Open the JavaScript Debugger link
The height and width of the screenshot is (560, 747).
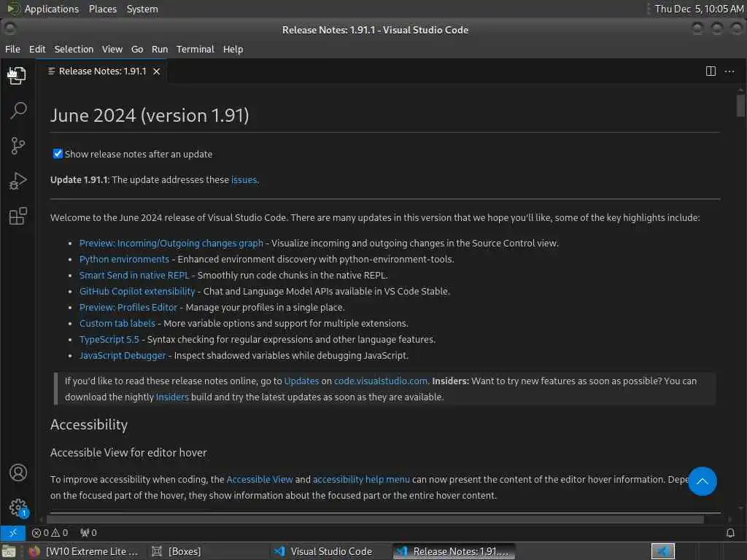(x=123, y=355)
